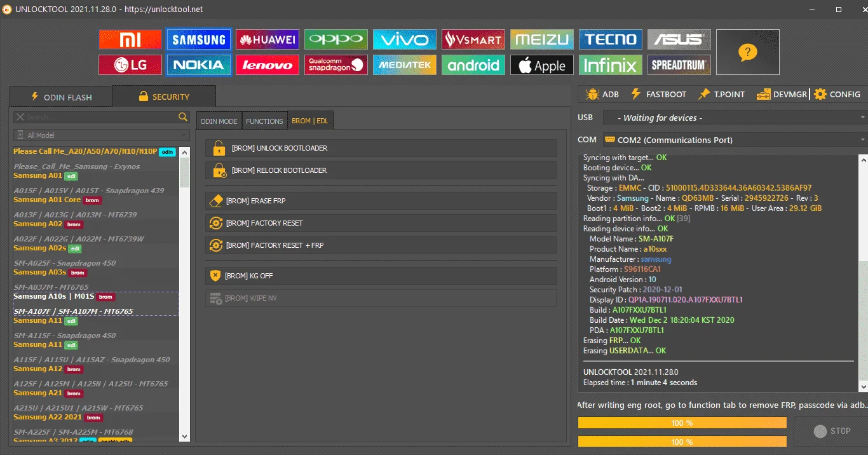Select the Xiaomi brand logo
868x455 pixels.
[130, 39]
